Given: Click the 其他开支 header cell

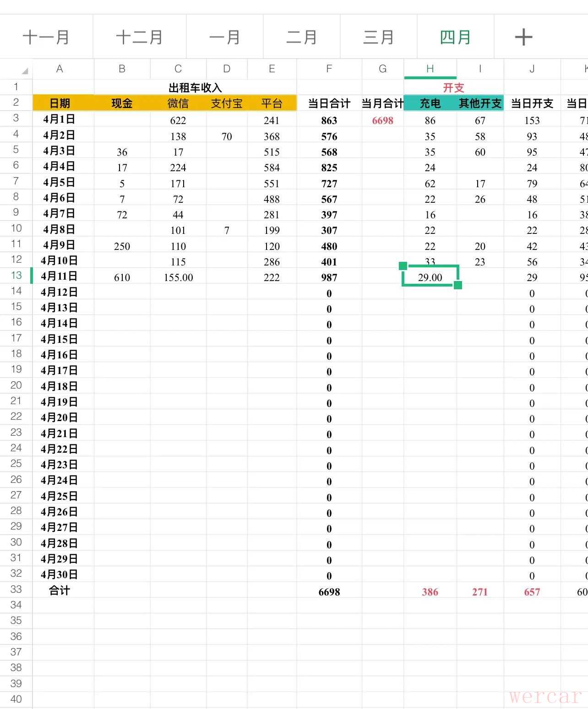Looking at the screenshot, I should (480, 103).
